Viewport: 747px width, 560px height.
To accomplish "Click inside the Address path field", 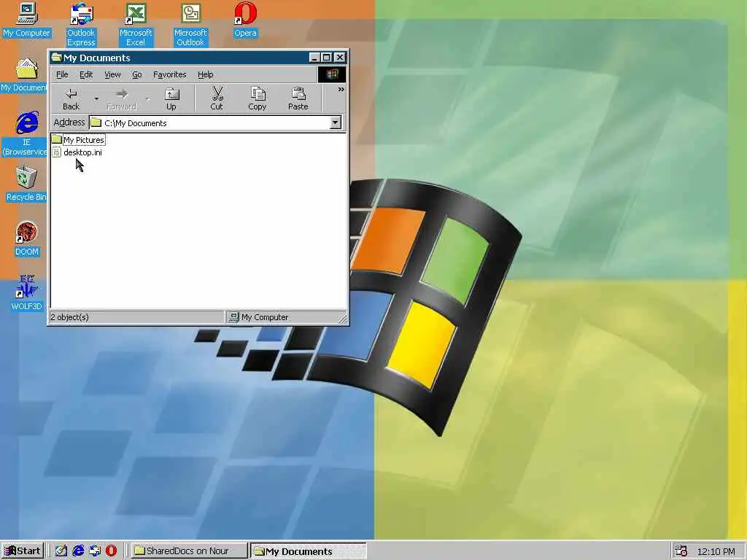I will pyautogui.click(x=209, y=122).
